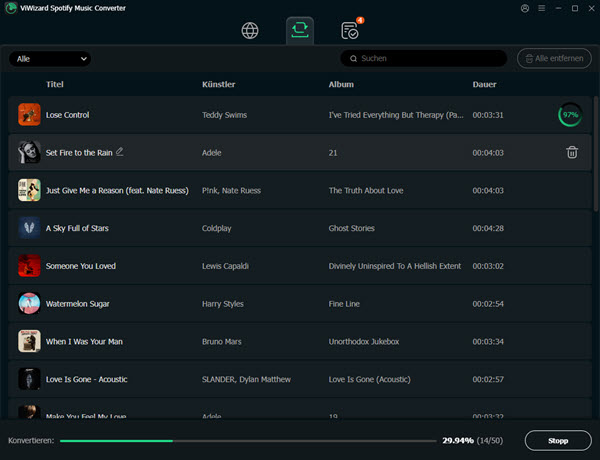Click album Ghost Stories
This screenshot has height=460, width=600.
[x=351, y=228]
